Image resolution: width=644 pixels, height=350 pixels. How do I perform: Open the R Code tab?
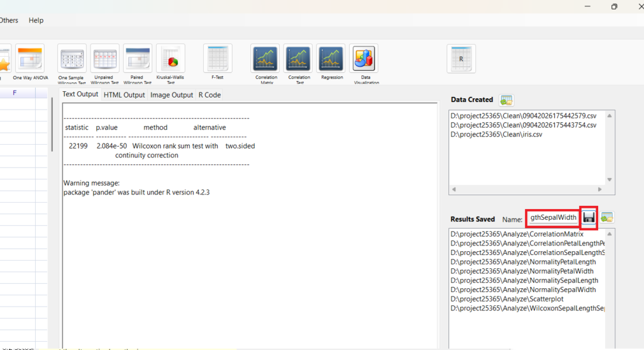[209, 95]
